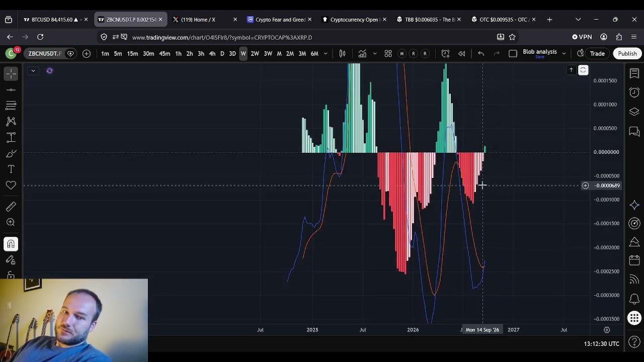Open the browser tab list dropdown

pos(578,20)
